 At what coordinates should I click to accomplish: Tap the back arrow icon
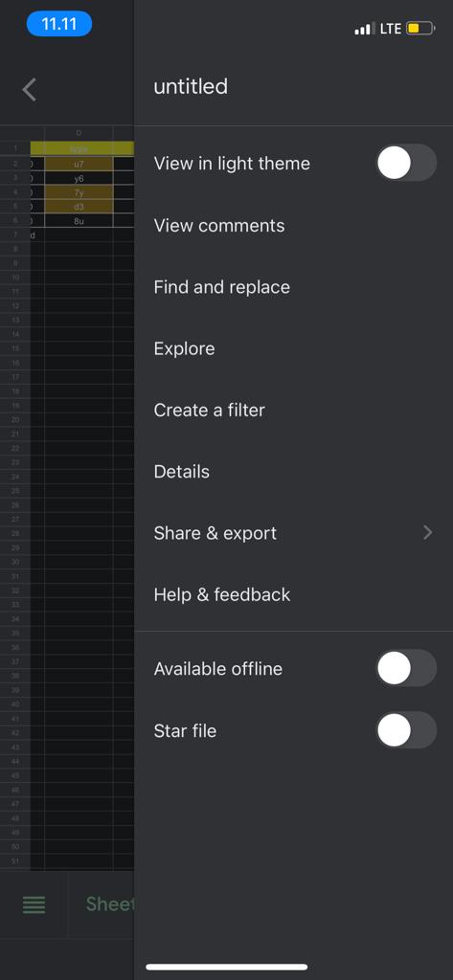point(30,89)
